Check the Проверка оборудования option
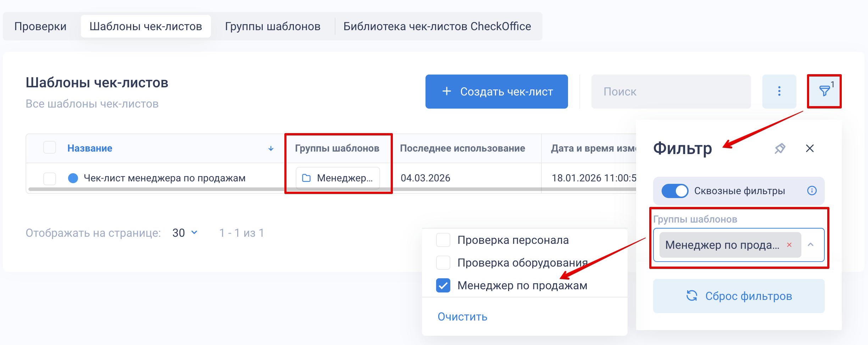 coord(443,263)
